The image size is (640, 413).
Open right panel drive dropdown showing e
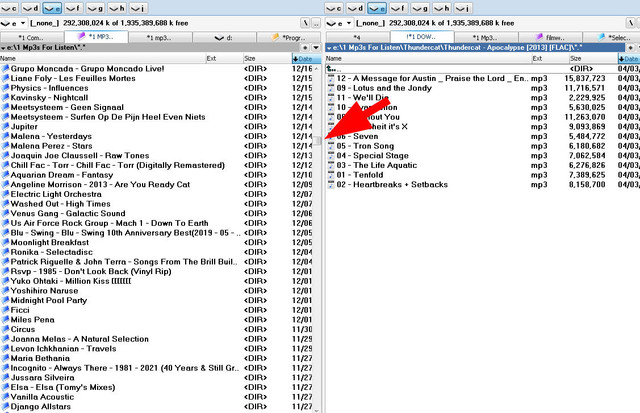(339, 23)
